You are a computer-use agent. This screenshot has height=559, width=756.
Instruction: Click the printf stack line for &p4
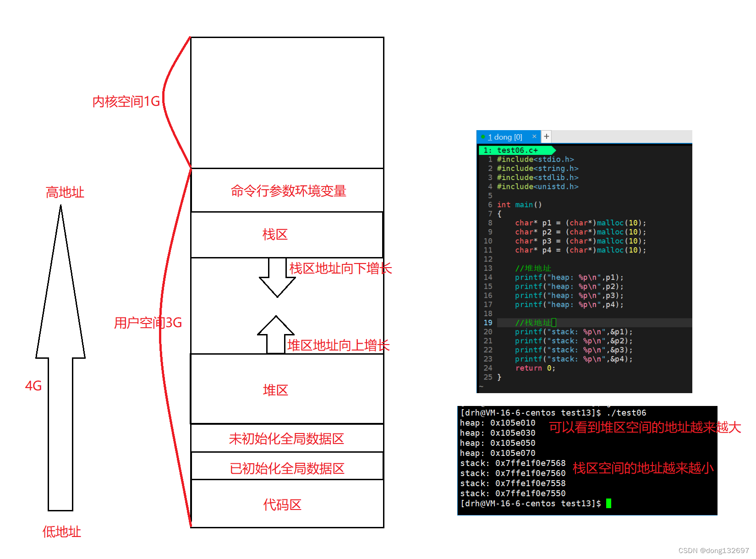[x=574, y=359]
